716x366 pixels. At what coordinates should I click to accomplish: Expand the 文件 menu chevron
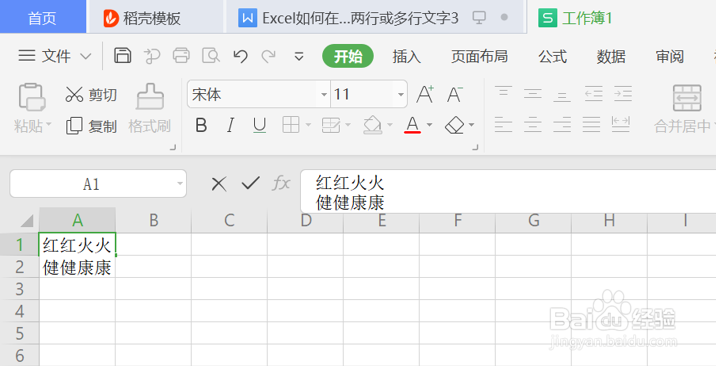(85, 57)
